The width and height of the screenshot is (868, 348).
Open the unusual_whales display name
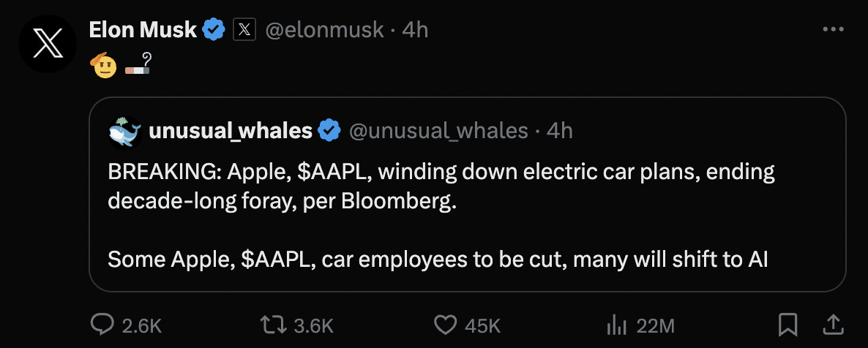tap(231, 131)
